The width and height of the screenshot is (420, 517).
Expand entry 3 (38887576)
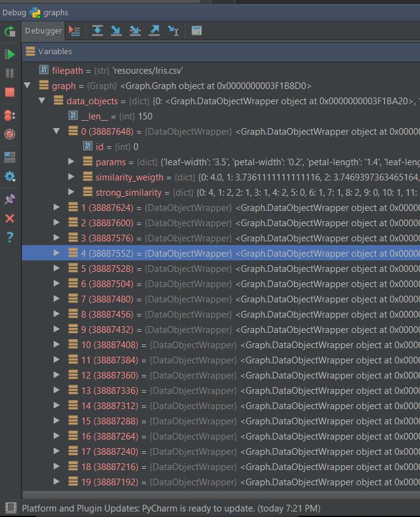(57, 238)
